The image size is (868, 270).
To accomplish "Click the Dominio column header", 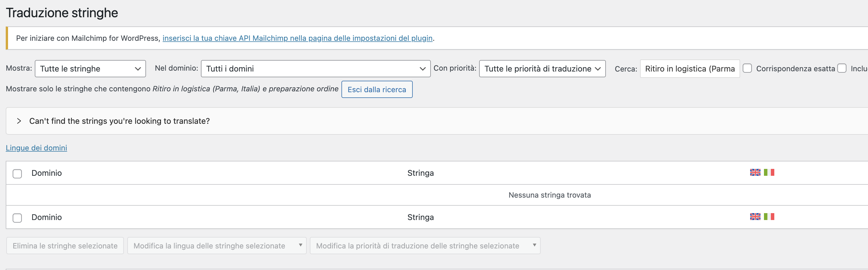I will [x=47, y=173].
